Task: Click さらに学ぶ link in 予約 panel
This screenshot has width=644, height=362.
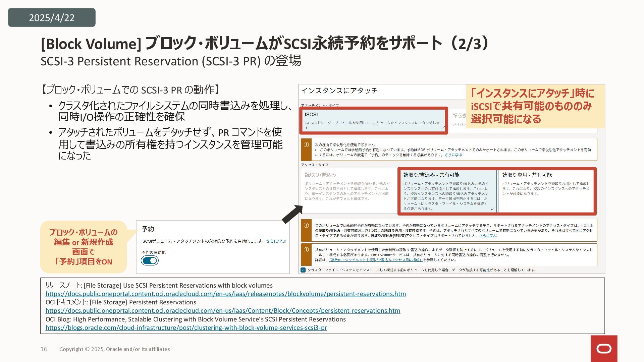Action: pos(276,241)
